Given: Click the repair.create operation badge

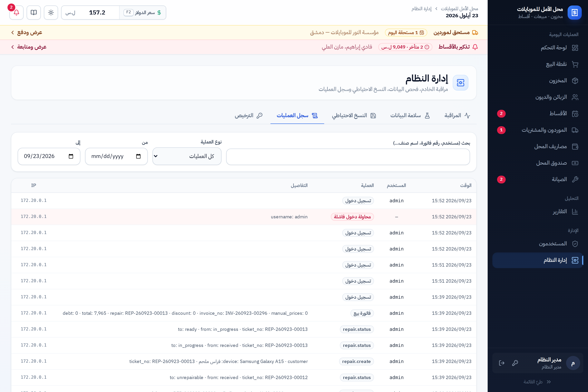Looking at the screenshot, I should point(356,361).
